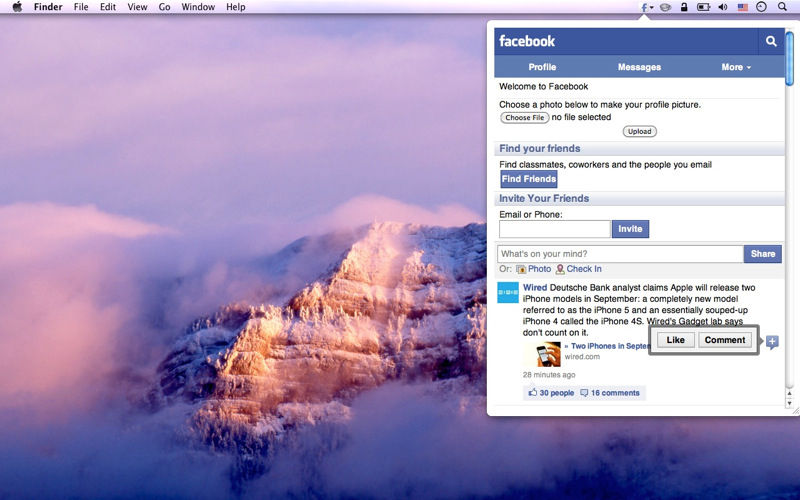Click the 28 minutes ago timestamp
800x500 pixels.
(548, 374)
